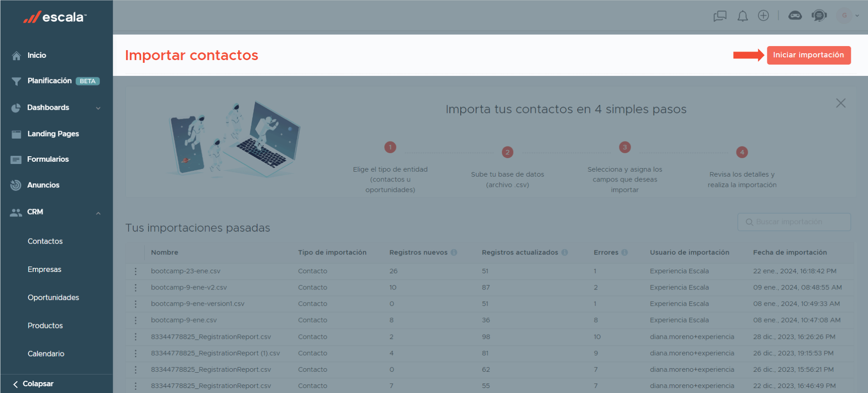
Task: Click date 22 ene., 2024, 16:18:42 PM
Action: pos(795,271)
